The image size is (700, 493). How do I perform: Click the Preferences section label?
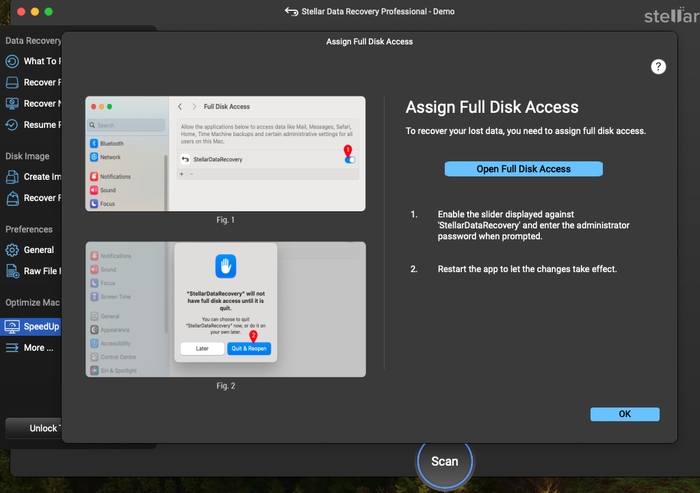click(x=29, y=229)
